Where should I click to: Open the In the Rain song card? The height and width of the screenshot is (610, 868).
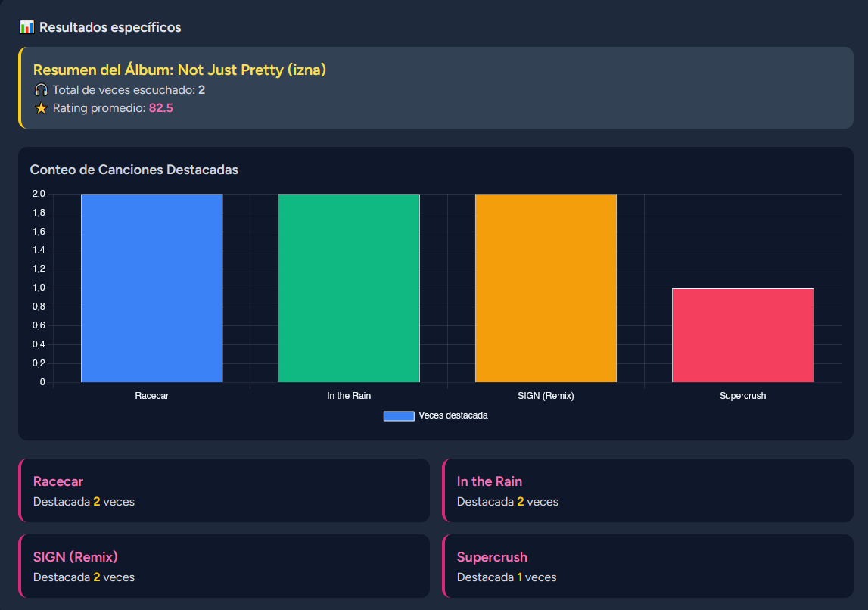click(x=648, y=490)
